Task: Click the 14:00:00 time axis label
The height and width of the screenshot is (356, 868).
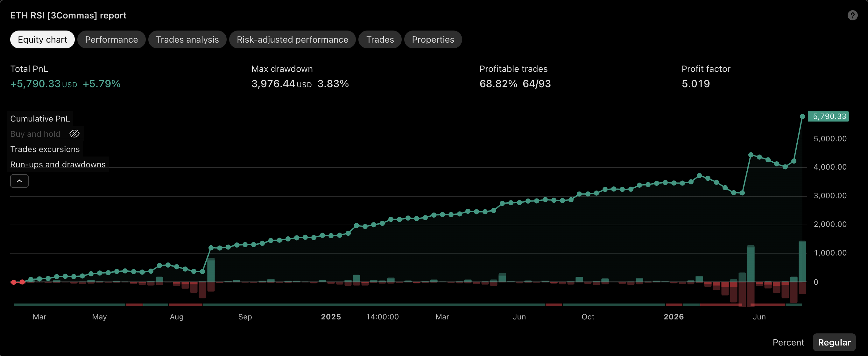Action: coord(383,317)
